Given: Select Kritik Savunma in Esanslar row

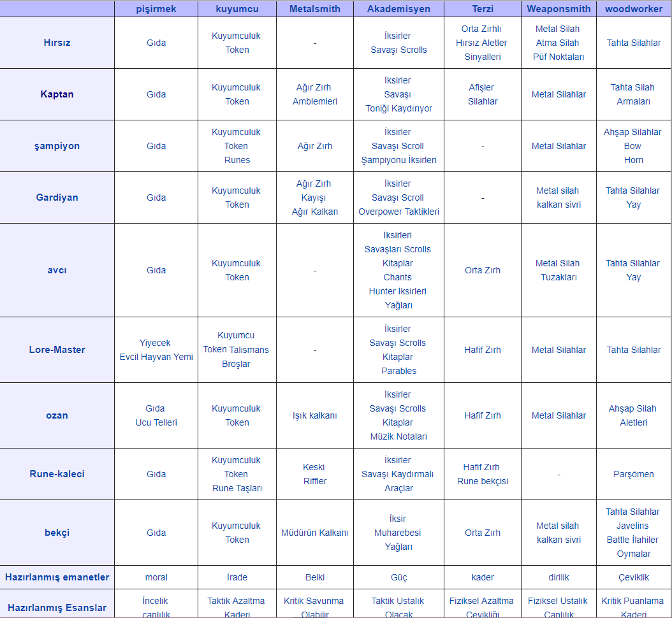Looking at the screenshot, I should pos(314,601).
